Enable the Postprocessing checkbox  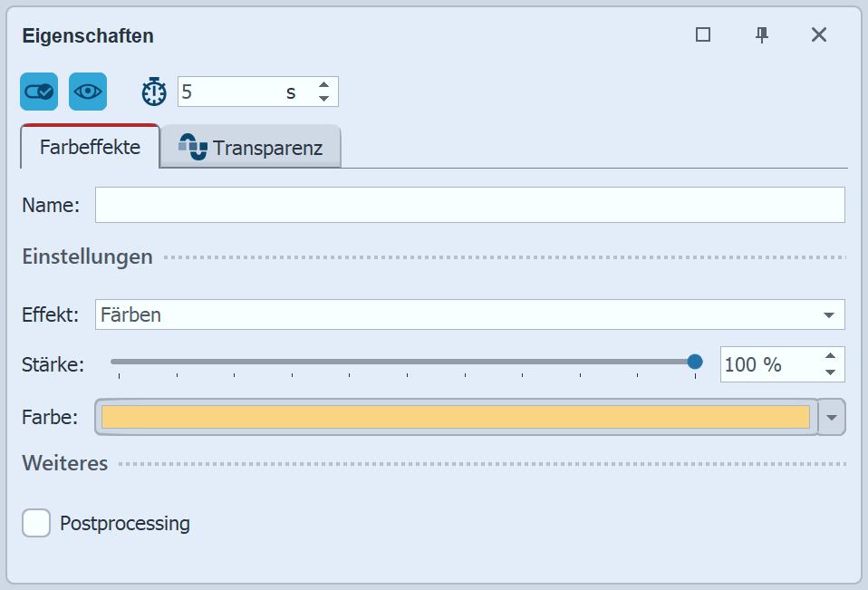click(36, 523)
